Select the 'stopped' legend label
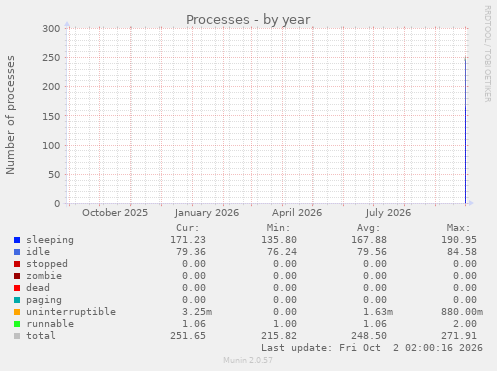The height and width of the screenshot is (371, 497). coord(47,264)
